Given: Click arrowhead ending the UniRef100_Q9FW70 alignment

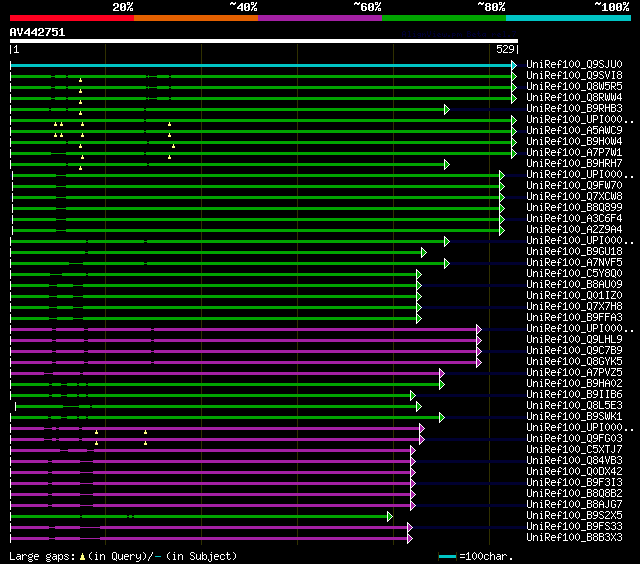Looking at the screenshot, I should 502,186.
